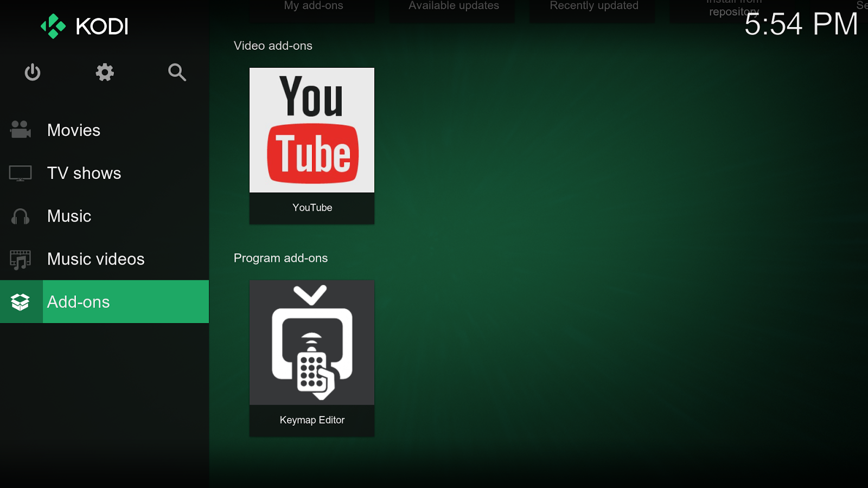Open search with the magnifier icon

[x=177, y=72]
